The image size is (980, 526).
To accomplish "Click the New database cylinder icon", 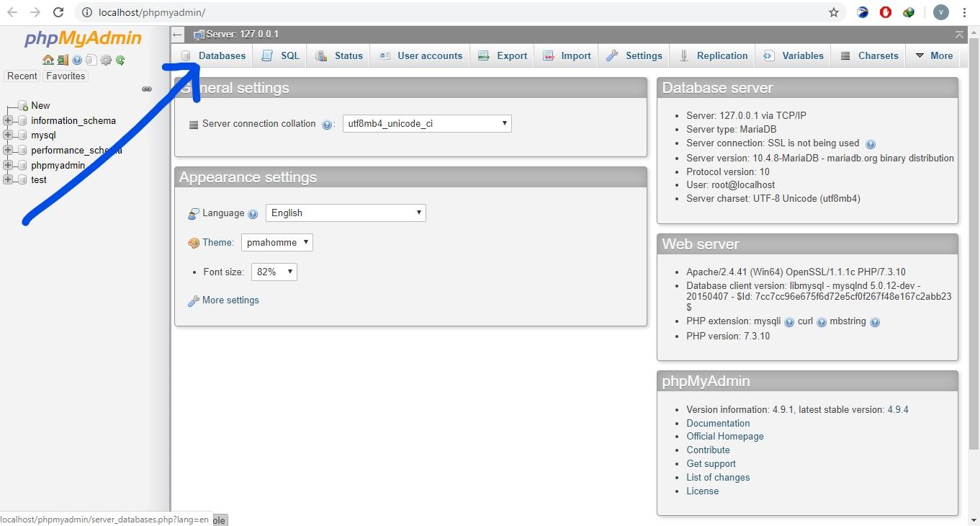I will 23,106.
